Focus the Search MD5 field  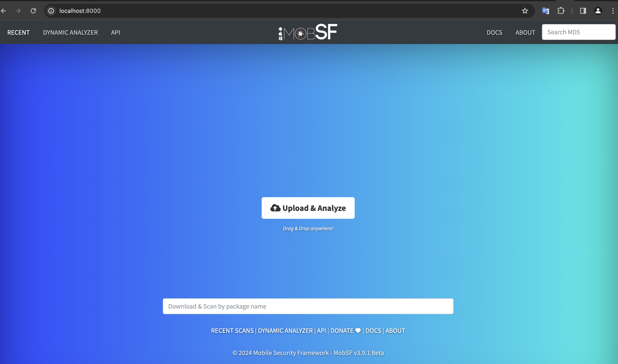(579, 32)
